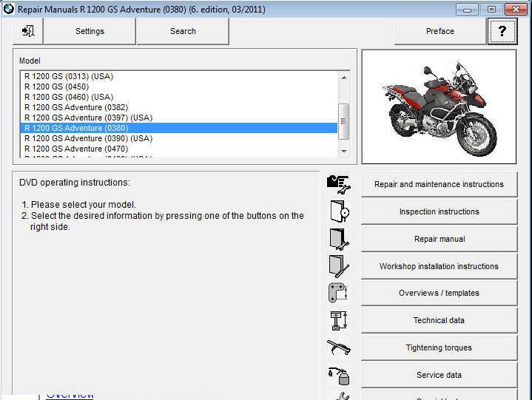Minimize the Repair Manuals window
The width and height of the screenshot is (532, 400).
tap(467, 10)
